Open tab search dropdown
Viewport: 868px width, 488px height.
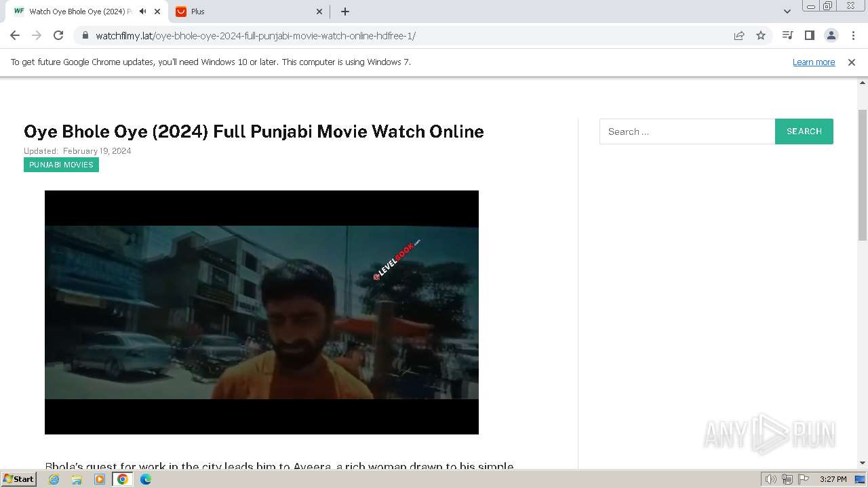pos(787,12)
